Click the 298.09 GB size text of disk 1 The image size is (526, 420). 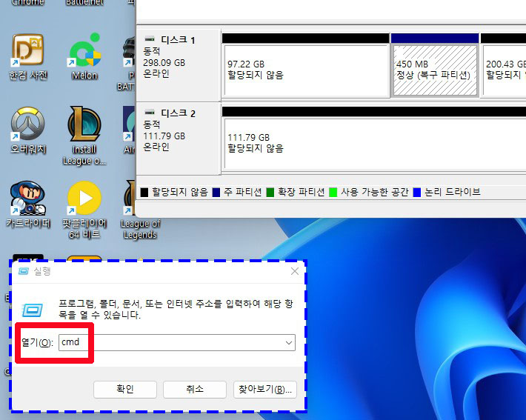click(164, 63)
